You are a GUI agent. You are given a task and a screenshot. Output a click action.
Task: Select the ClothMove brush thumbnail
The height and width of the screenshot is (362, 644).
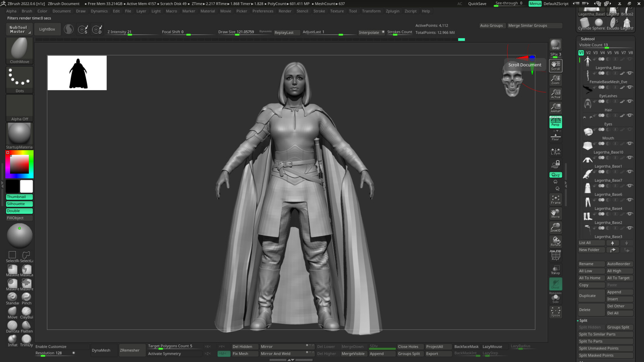pos(19,50)
